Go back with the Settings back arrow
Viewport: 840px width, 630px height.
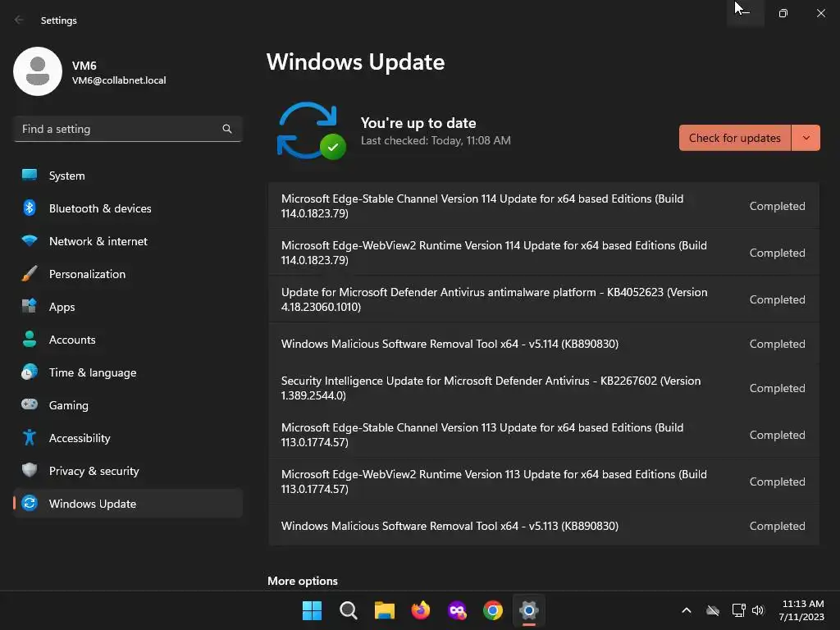(20, 20)
